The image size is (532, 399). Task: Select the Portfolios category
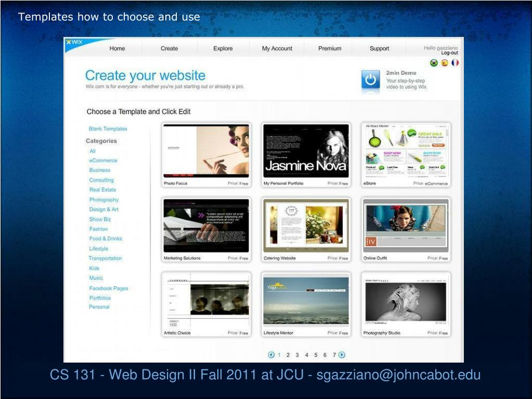pos(100,298)
